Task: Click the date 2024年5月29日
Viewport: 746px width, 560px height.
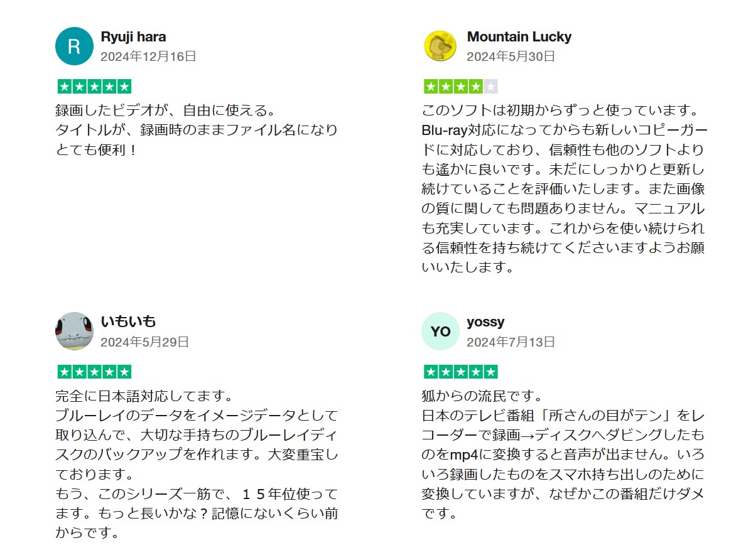Action: 144,342
